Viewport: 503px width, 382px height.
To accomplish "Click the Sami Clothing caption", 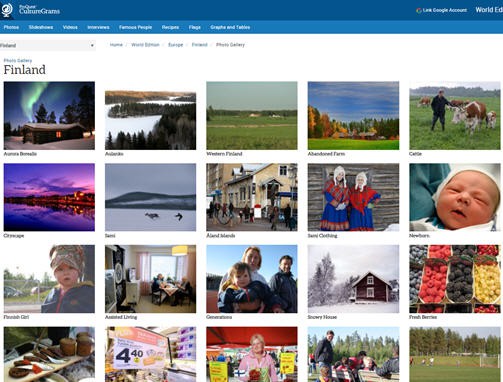I will tap(322, 235).
